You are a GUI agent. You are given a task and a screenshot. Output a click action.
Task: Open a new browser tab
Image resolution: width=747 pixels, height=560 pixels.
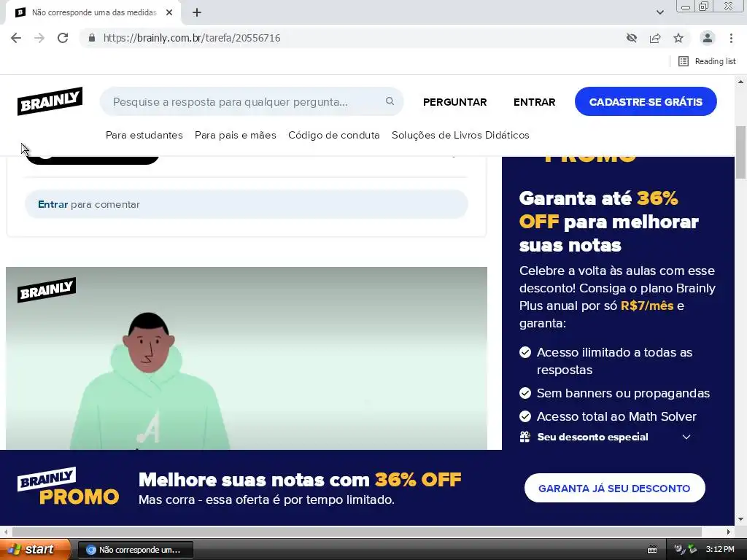pyautogui.click(x=197, y=12)
